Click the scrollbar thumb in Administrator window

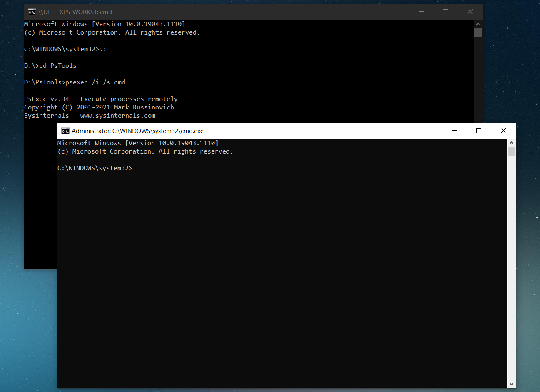coord(511,151)
